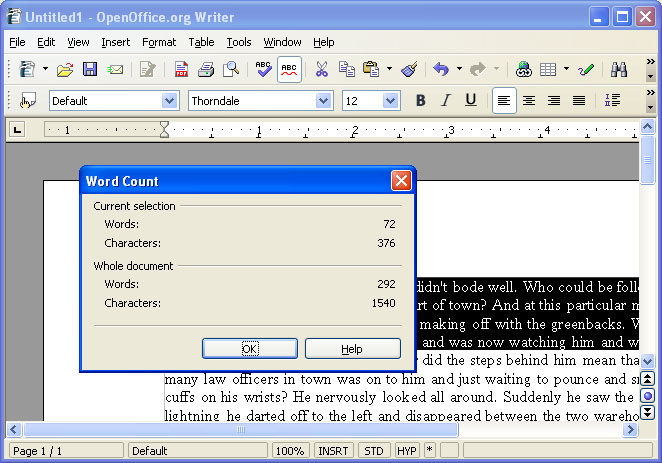Click the INSRT mode status field
The image size is (662, 463).
coord(333,451)
